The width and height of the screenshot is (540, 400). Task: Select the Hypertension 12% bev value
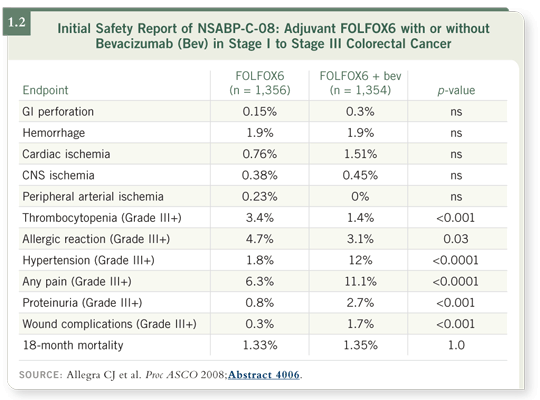(360, 260)
